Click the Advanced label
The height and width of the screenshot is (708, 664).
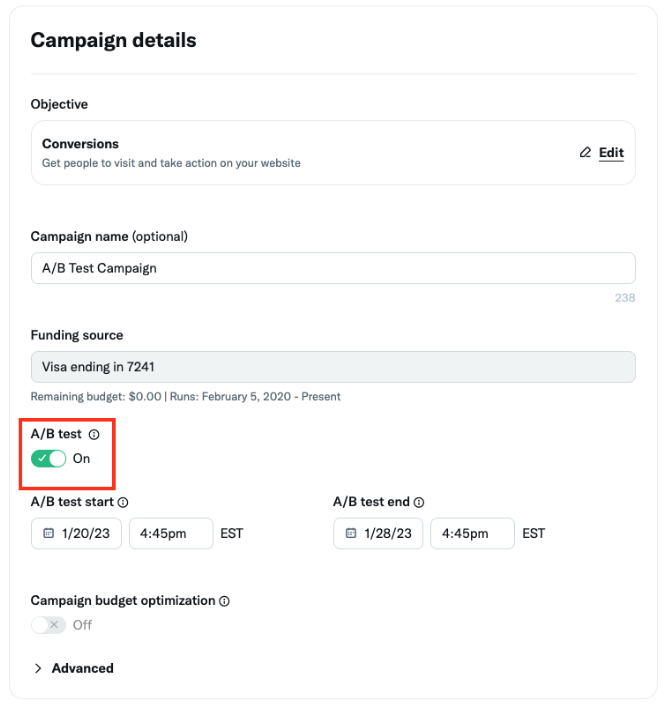83,668
